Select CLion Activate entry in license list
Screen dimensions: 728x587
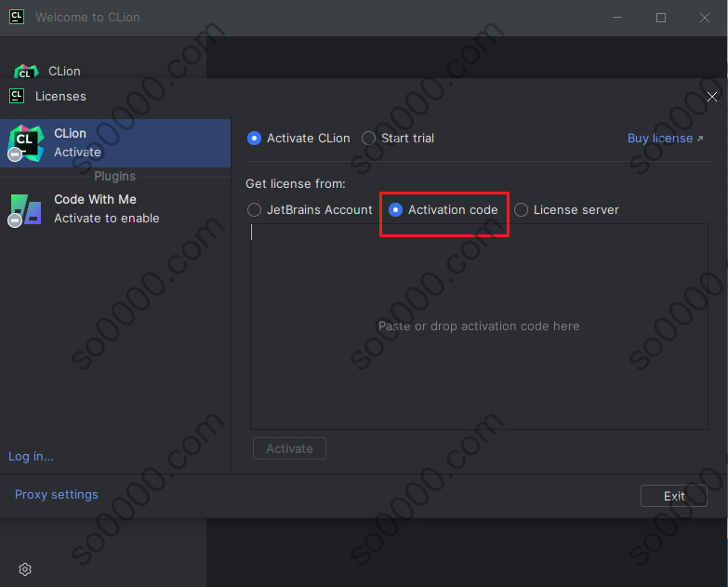click(x=115, y=143)
